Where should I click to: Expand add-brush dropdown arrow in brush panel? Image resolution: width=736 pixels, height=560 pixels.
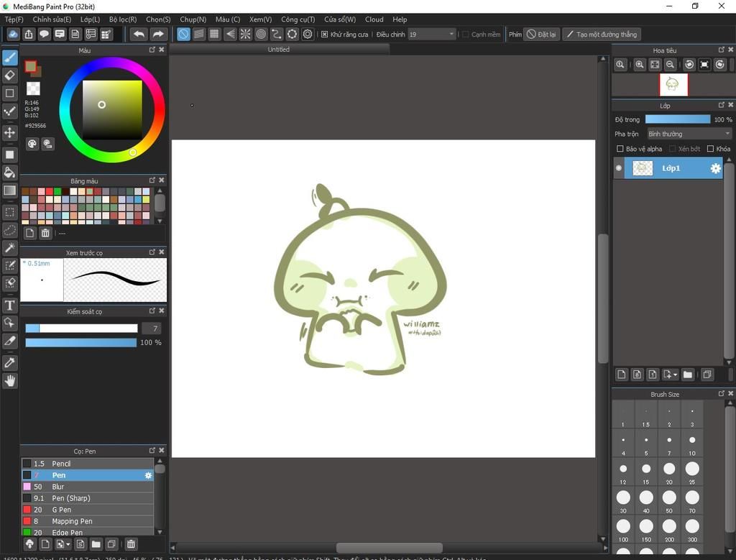[x=68, y=544]
